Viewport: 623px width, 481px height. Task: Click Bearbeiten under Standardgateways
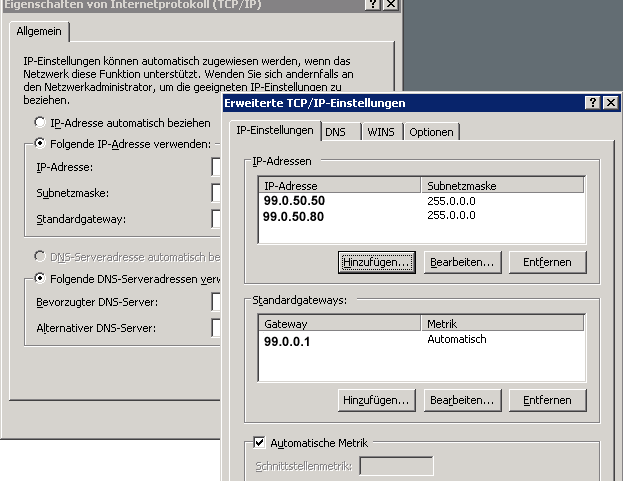[462, 400]
